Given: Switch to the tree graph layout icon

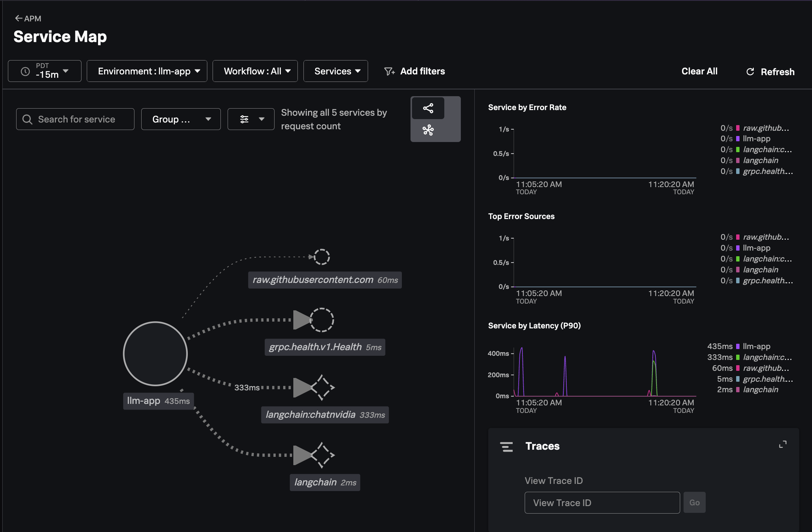Looking at the screenshot, I should click(x=428, y=108).
